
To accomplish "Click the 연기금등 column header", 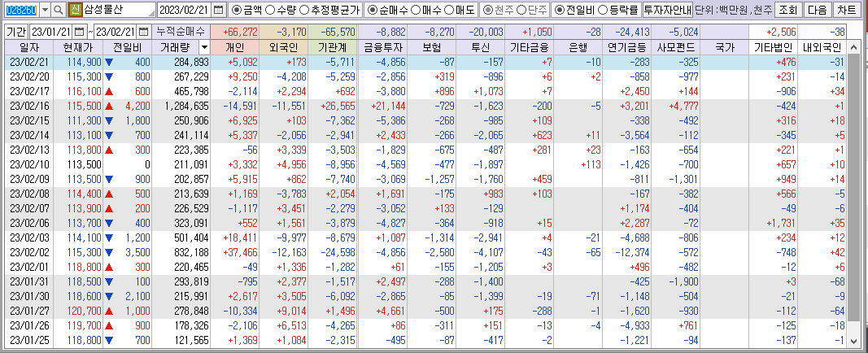I will pos(627,48).
